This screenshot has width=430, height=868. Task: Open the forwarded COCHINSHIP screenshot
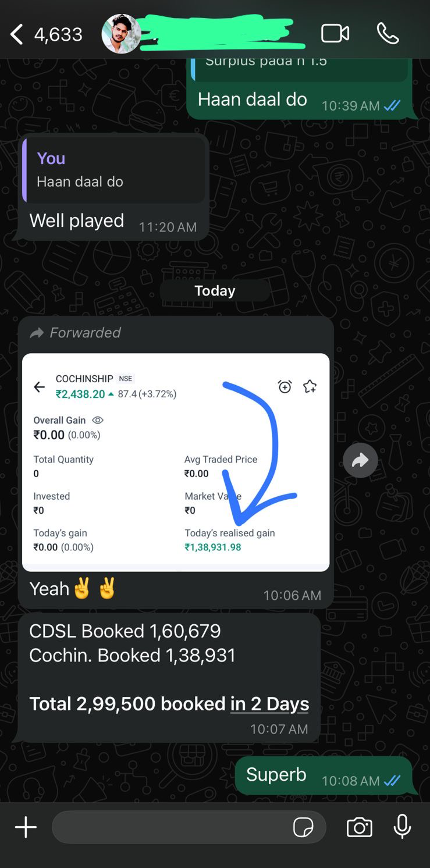[x=176, y=462]
